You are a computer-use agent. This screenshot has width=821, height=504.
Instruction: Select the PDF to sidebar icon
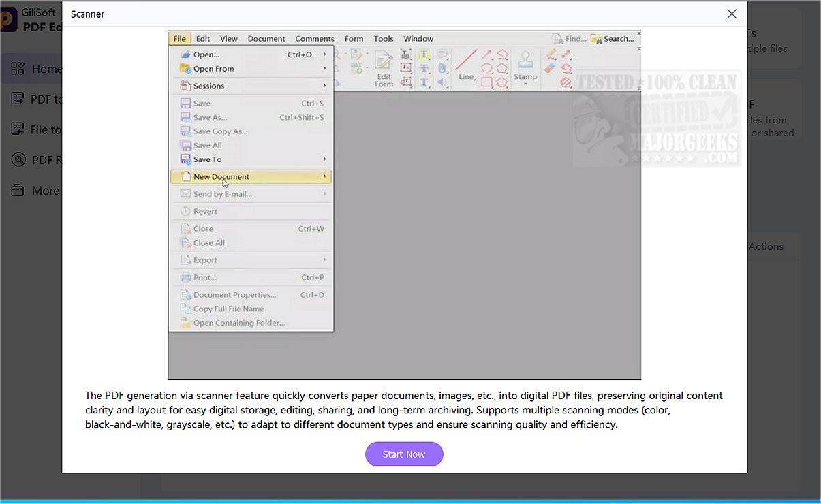click(18, 99)
